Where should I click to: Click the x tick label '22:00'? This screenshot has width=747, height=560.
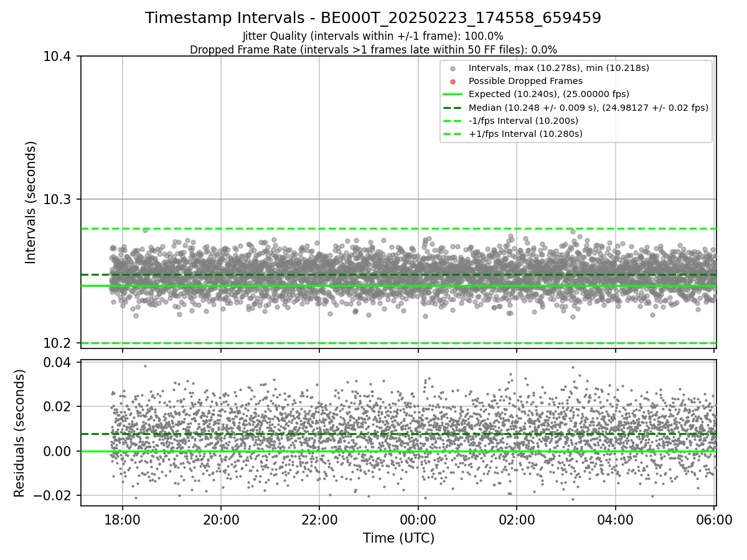(319, 520)
